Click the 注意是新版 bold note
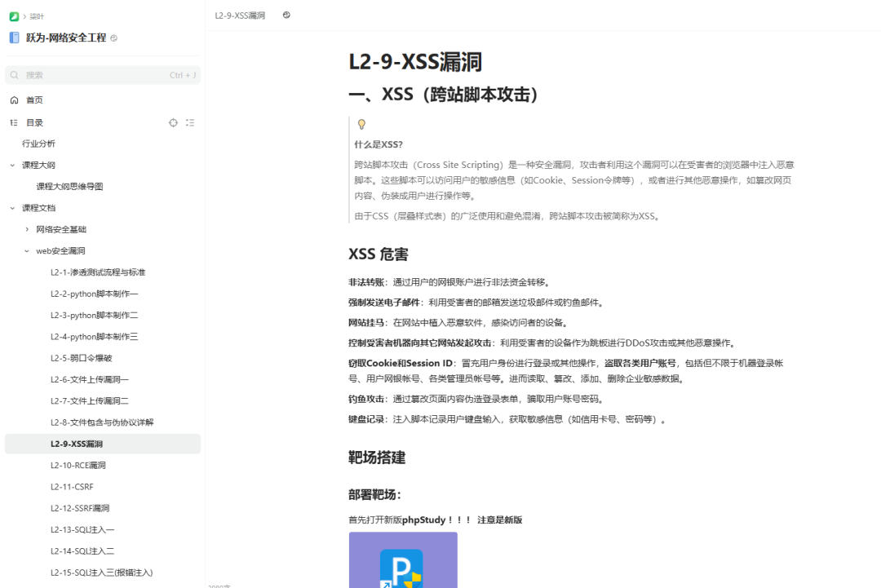Viewport: 881px width, 588px height. (500, 520)
